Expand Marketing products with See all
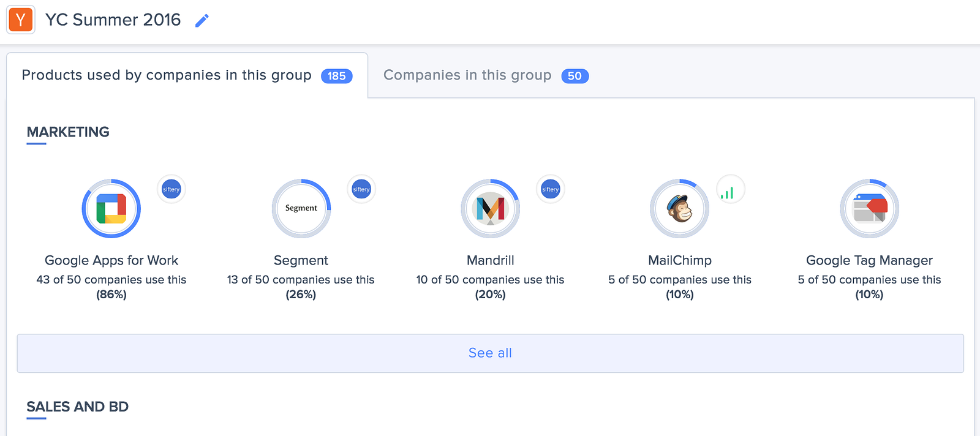 pos(490,353)
